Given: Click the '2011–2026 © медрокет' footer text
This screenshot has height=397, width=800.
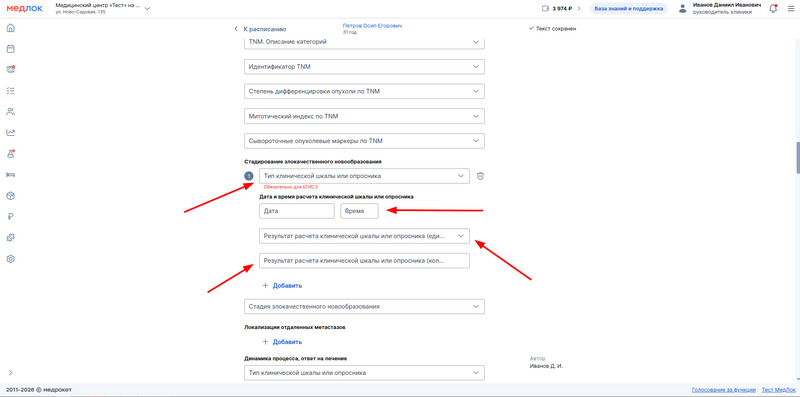Looking at the screenshot, I should pyautogui.click(x=39, y=390).
